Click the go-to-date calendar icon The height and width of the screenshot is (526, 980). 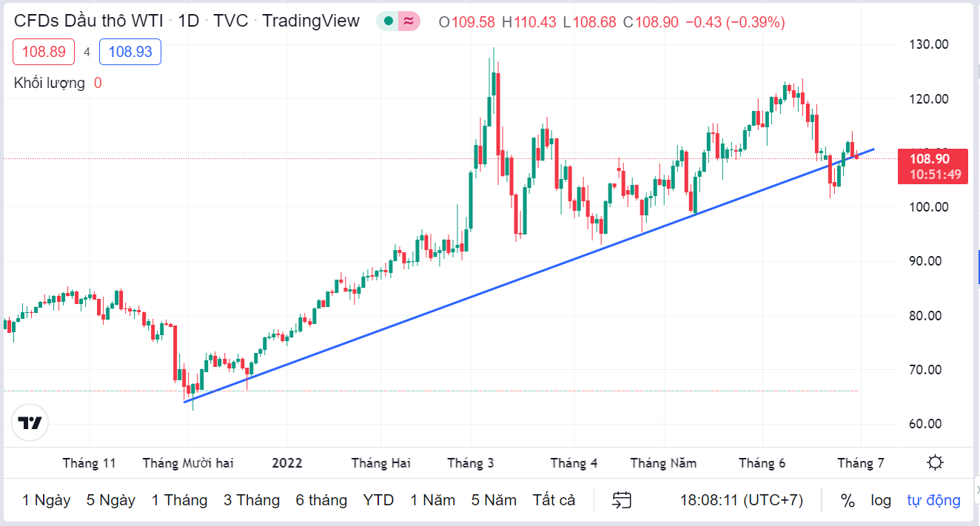[x=621, y=500]
